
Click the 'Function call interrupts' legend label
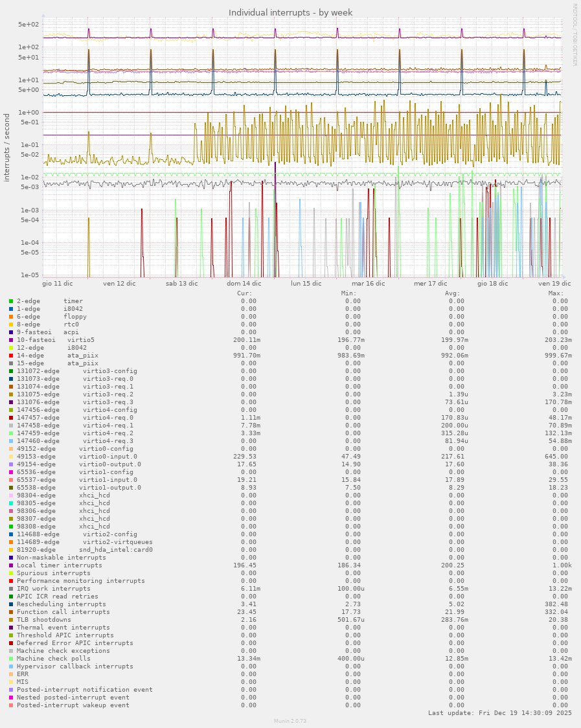[x=63, y=612]
